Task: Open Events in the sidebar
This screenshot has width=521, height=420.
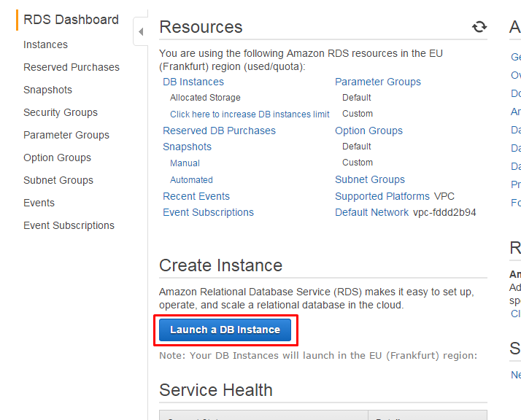Action: point(39,203)
